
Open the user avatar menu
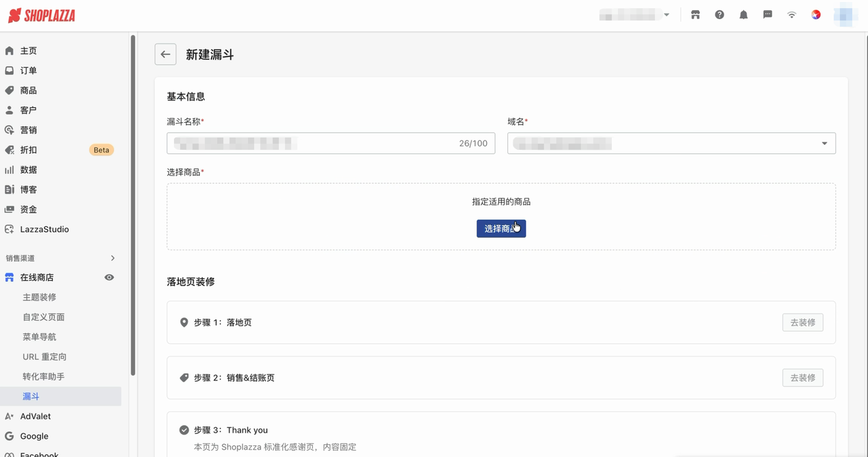click(845, 15)
